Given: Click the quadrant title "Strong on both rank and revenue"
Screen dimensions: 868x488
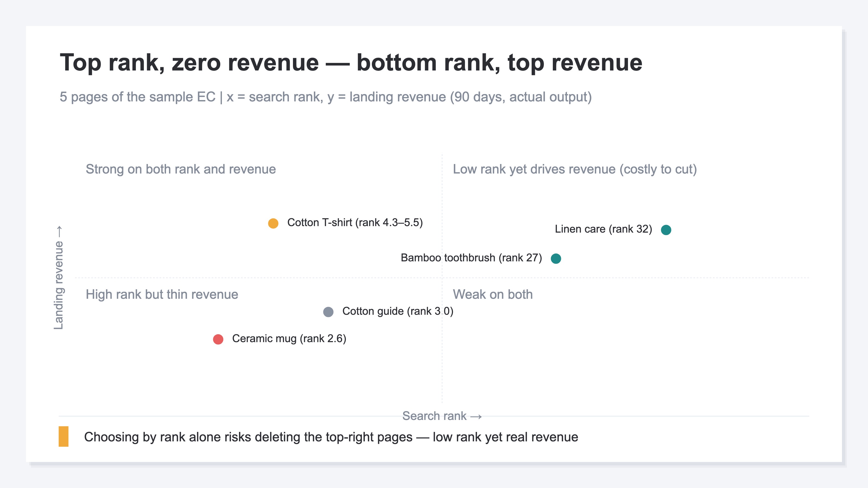Looking at the screenshot, I should pos(181,169).
